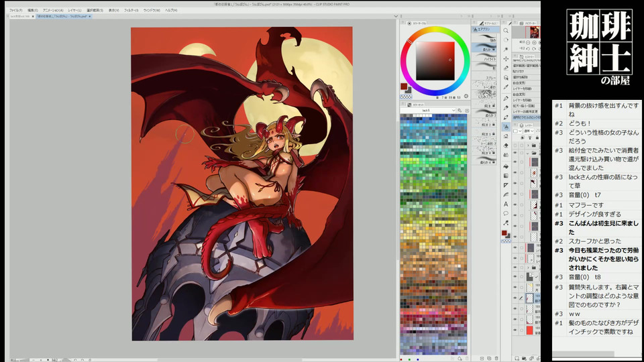The width and height of the screenshot is (644, 362).
Task: Click the first icon at the Layer panel's bottom
Action: [517, 358]
